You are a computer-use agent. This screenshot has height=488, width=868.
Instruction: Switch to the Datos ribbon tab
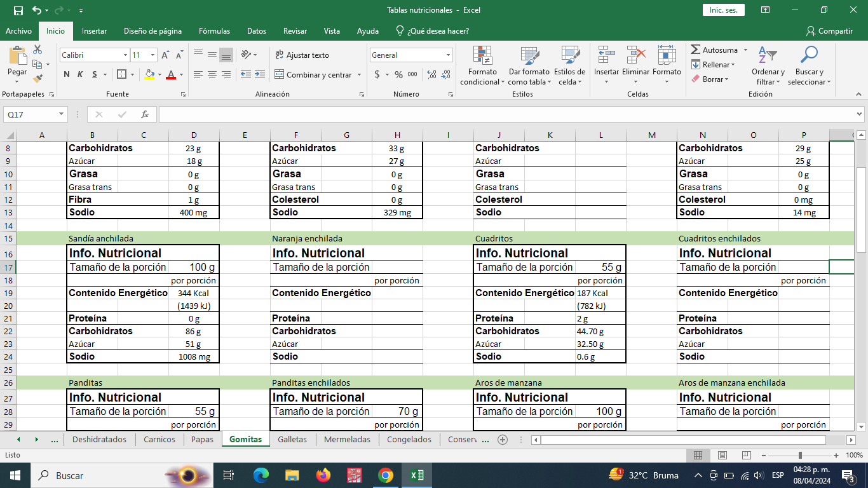coord(257,30)
